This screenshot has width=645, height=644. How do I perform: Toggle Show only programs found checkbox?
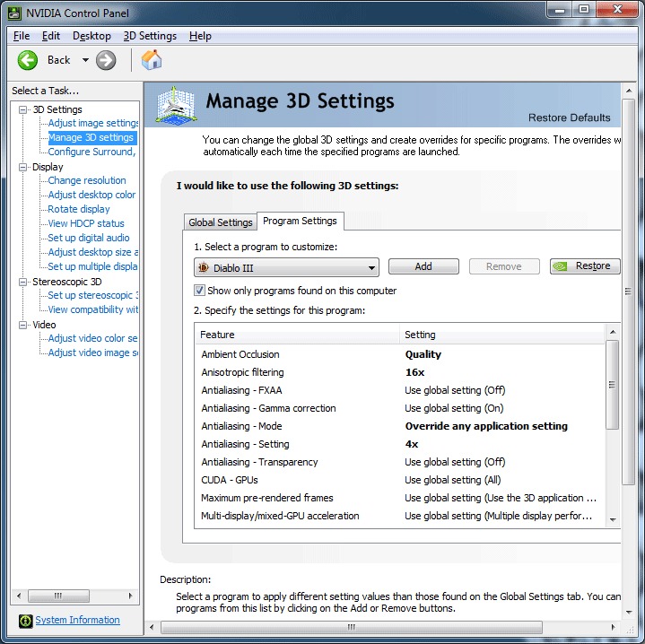click(199, 291)
